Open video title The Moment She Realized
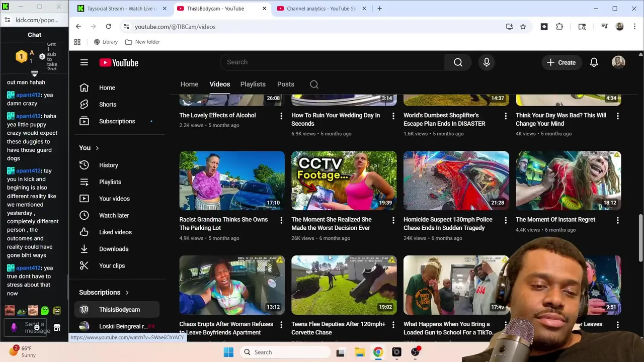 tap(331, 224)
